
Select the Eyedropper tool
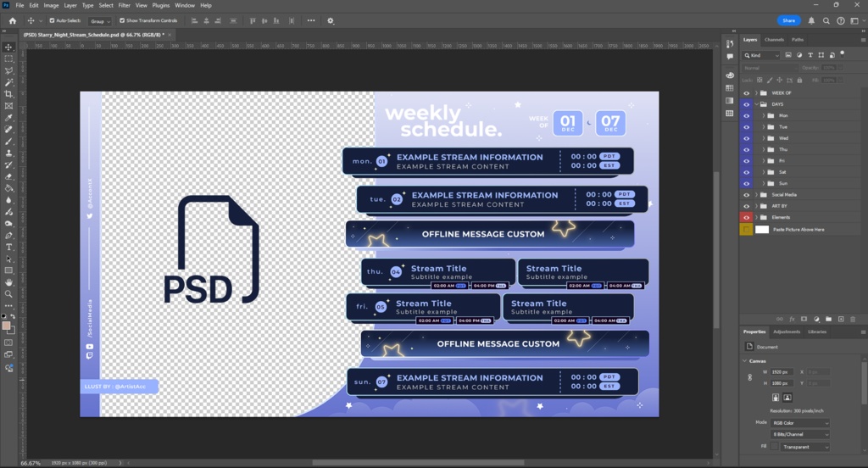click(x=8, y=117)
